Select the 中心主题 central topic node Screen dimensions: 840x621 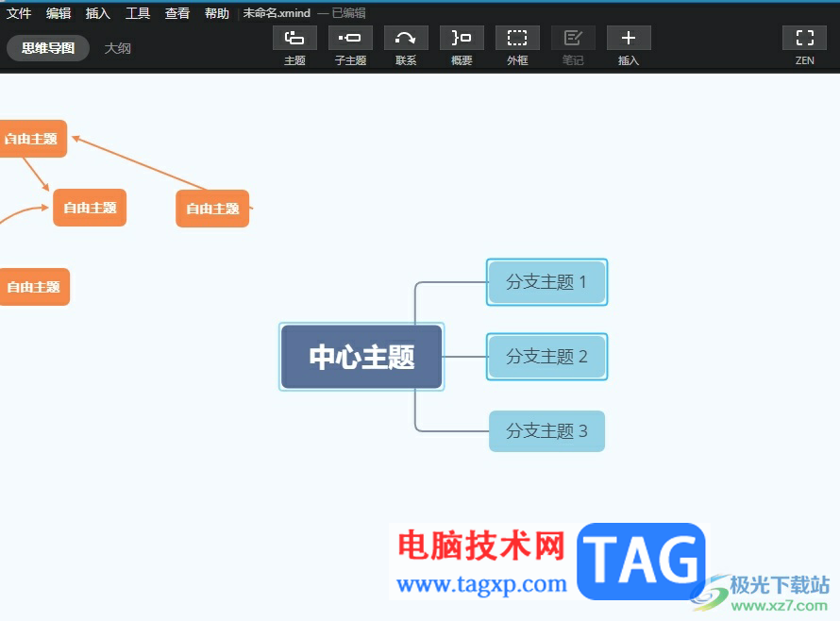361,357
